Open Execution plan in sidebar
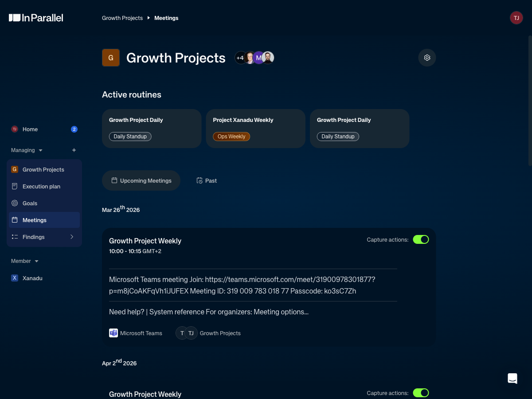This screenshot has height=399, width=532. 41,186
